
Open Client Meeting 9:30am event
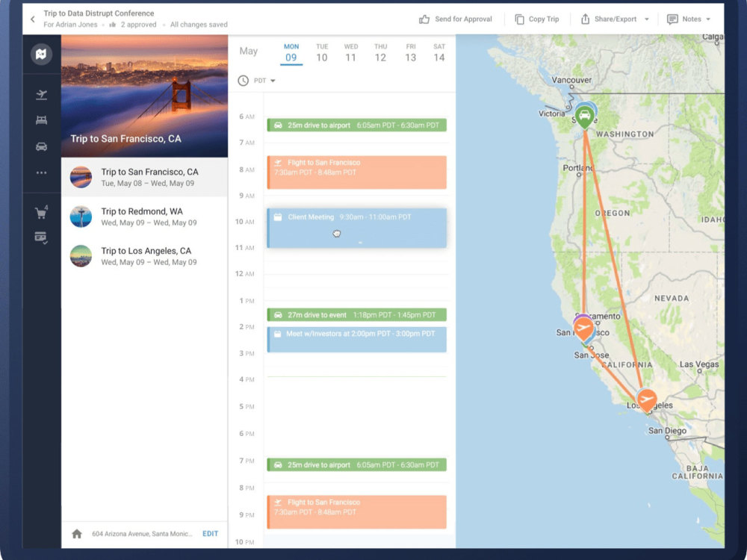(356, 228)
